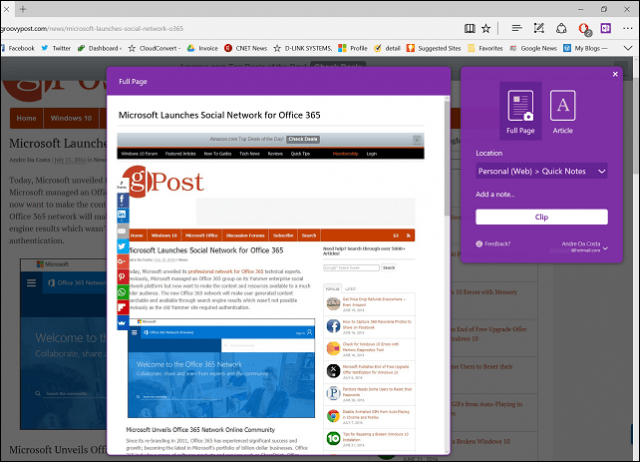Open Profile favorite bookmark
Screen dimensions: 640x462
click(x=353, y=48)
